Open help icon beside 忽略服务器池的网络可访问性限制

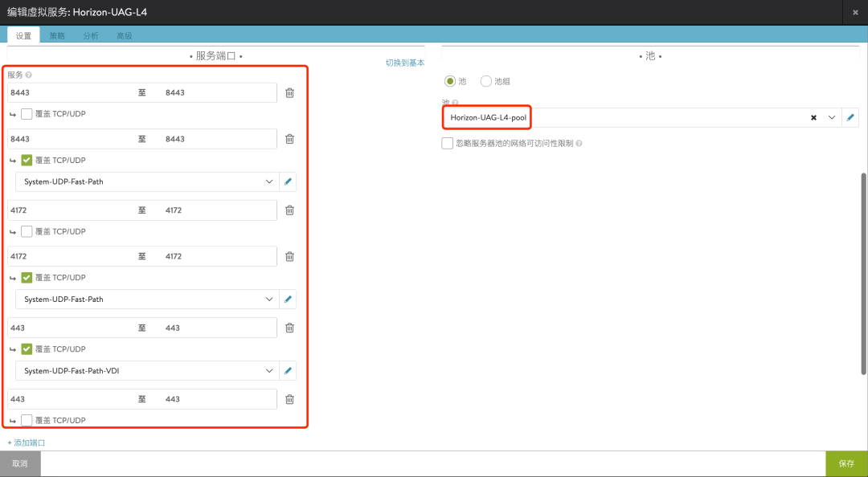pyautogui.click(x=579, y=143)
